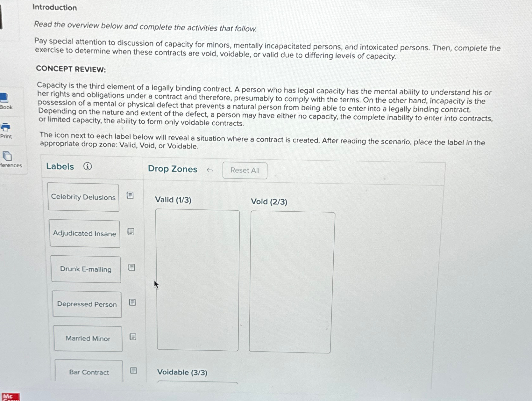Reveal the Drunk E-mailing scenario icon
This screenshot has height=401, width=532.
(131, 267)
